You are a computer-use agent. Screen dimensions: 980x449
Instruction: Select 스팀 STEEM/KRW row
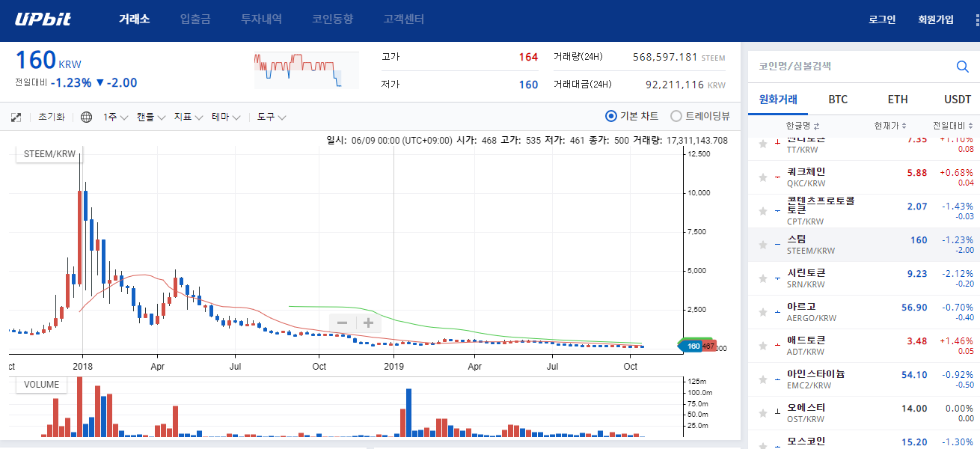click(864, 245)
